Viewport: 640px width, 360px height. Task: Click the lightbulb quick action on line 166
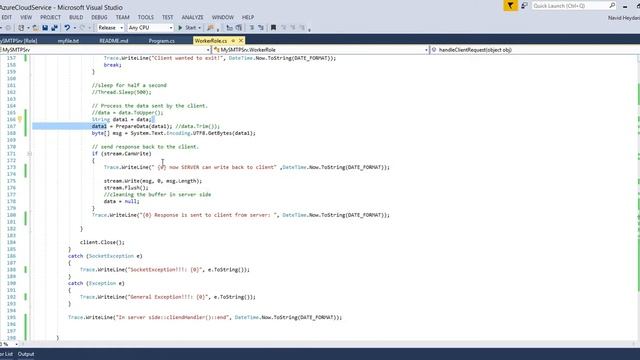point(19,119)
